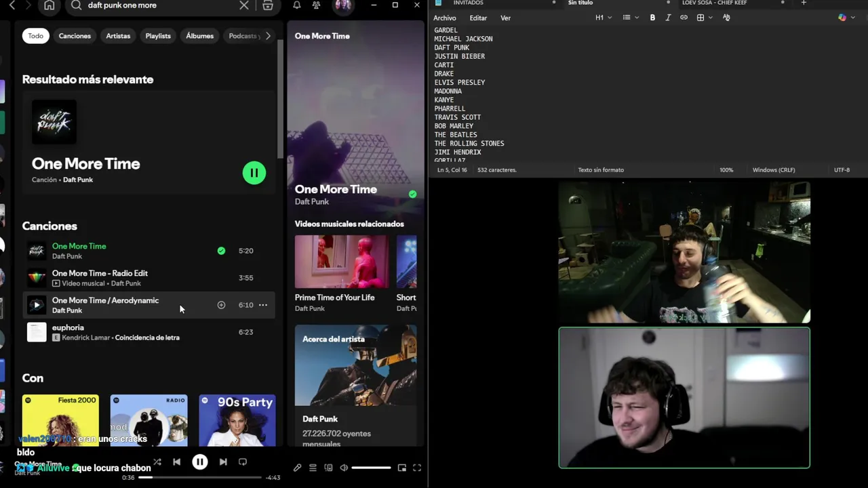The width and height of the screenshot is (868, 488).
Task: Select the Todo filter chip
Action: click(35, 36)
